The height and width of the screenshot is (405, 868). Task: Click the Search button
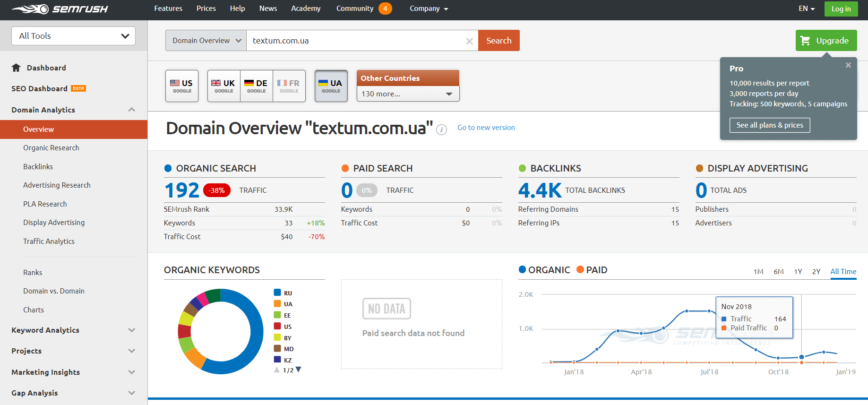[499, 41]
